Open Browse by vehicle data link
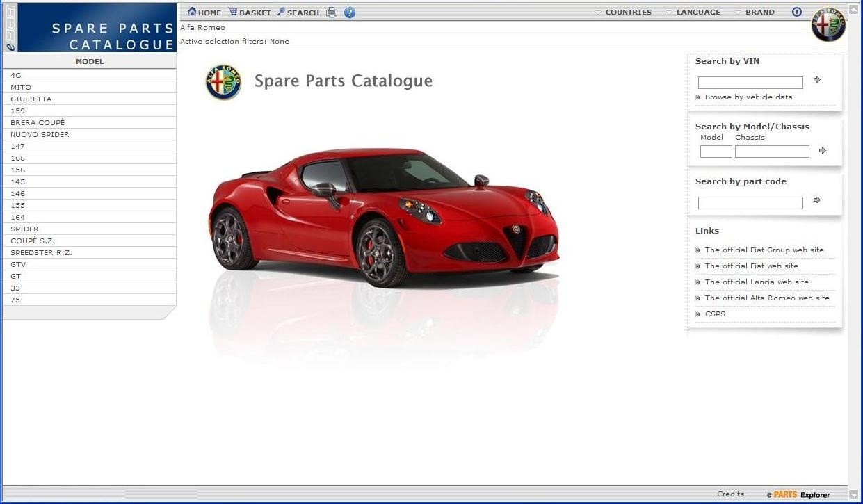 click(x=748, y=97)
